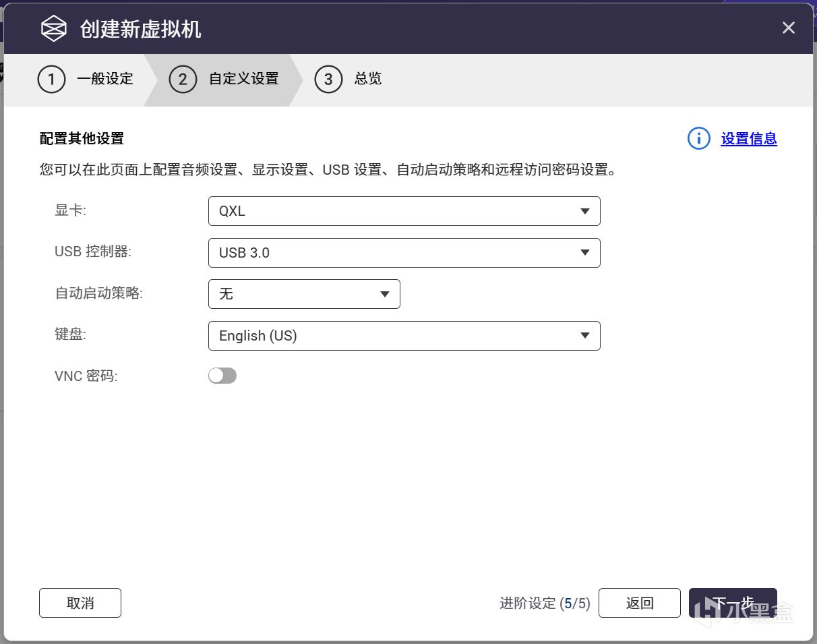
Task: Proceed with the 下一步 button
Action: [x=733, y=603]
